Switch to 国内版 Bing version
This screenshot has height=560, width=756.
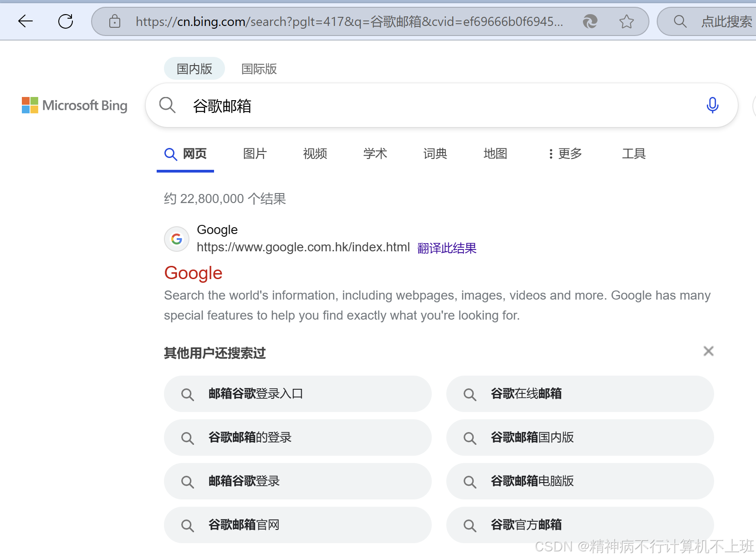[x=194, y=69]
